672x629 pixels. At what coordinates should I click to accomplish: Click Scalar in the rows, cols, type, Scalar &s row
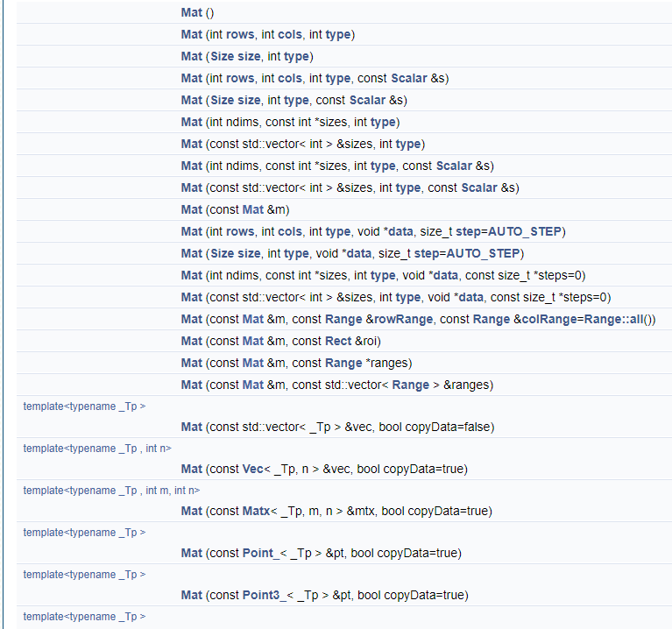[x=409, y=78]
